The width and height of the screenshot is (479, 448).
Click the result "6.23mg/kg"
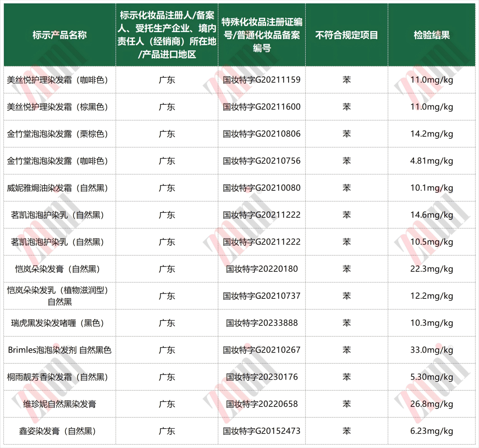[x=431, y=431]
